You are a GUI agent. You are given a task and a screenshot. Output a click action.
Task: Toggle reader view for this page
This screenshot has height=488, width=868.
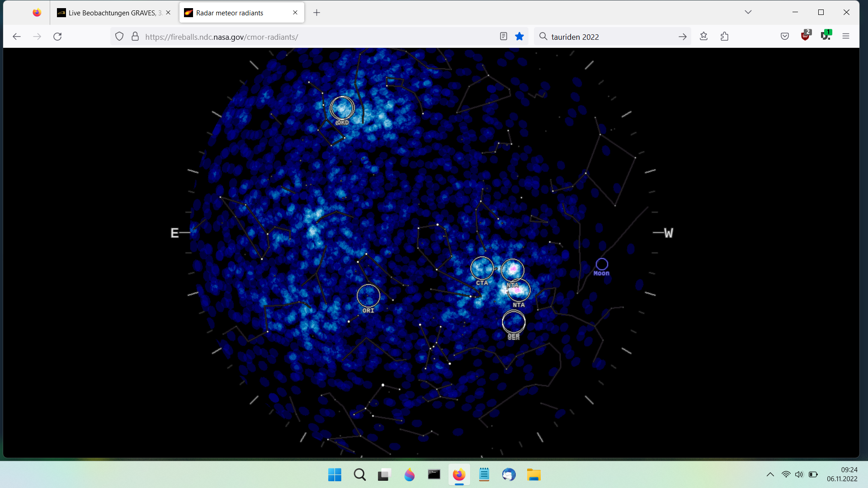504,37
